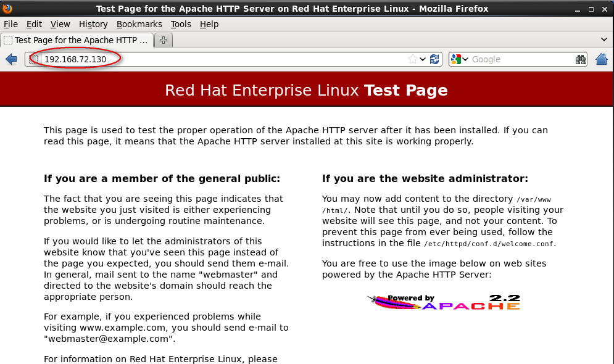Minimize the Firefox window
Image resolution: width=614 pixels, height=364 pixels.
point(577,9)
